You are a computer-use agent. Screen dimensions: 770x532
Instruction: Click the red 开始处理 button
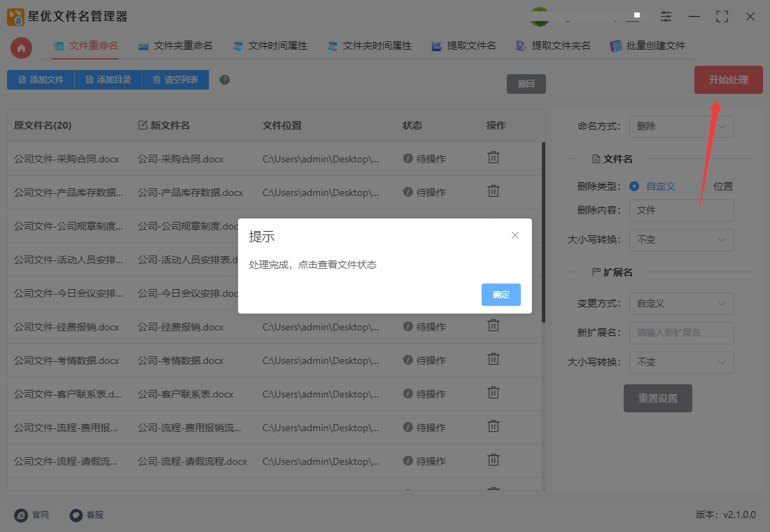pyautogui.click(x=728, y=80)
